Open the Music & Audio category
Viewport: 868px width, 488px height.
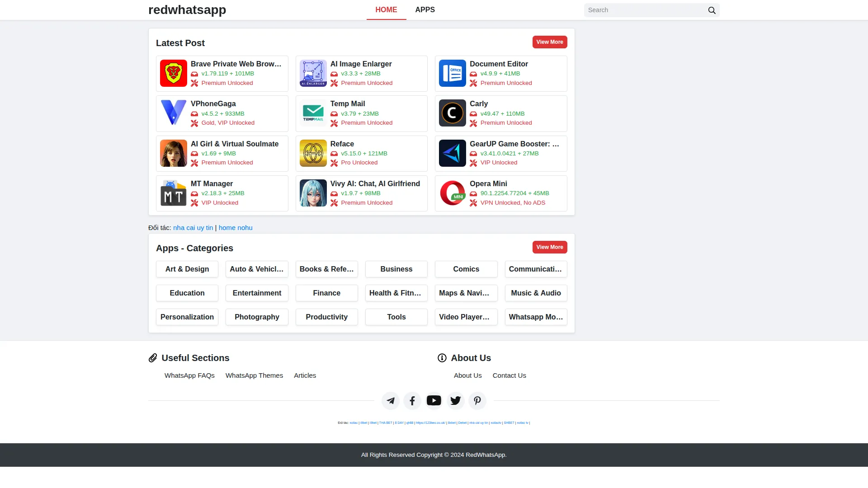coord(536,293)
